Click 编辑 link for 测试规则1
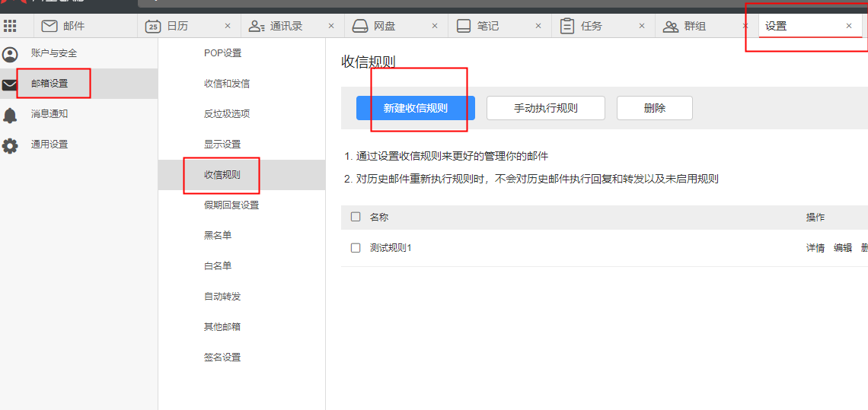 coord(842,248)
